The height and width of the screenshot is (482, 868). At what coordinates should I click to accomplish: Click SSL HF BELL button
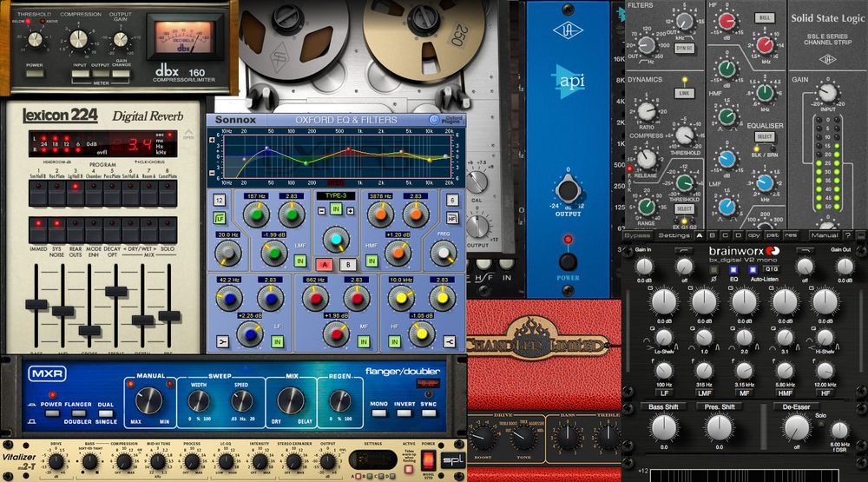pos(765,17)
